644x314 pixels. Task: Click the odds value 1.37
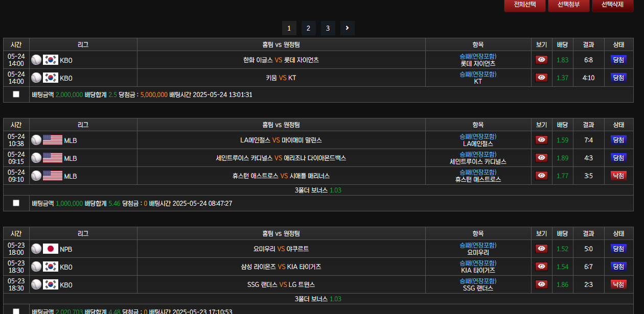click(562, 78)
